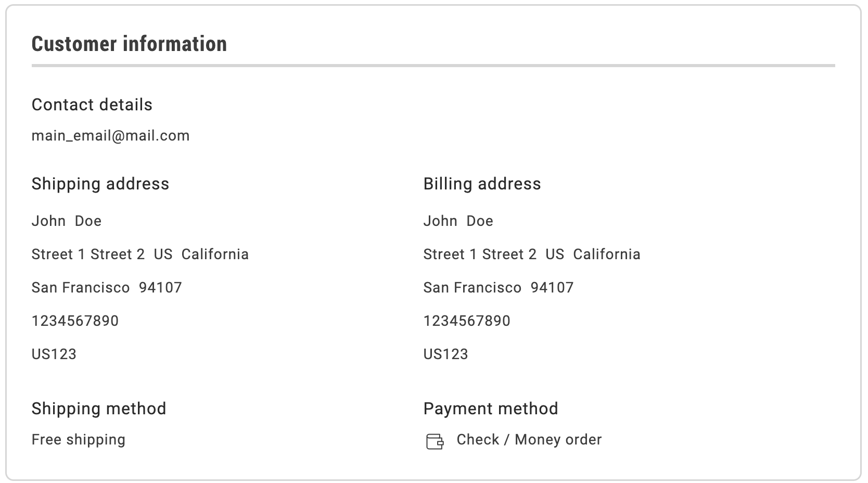Image resolution: width=868 pixels, height=483 pixels.
Task: Click the street line under Shipping address
Action: click(140, 255)
